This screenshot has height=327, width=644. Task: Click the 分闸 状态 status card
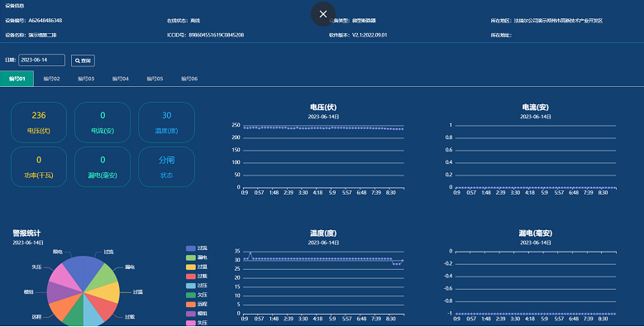[x=166, y=167]
